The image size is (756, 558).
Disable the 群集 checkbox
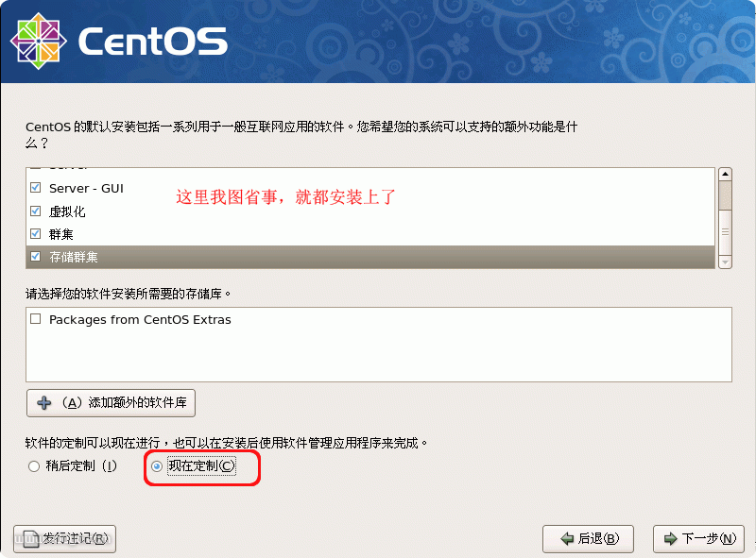(36, 233)
